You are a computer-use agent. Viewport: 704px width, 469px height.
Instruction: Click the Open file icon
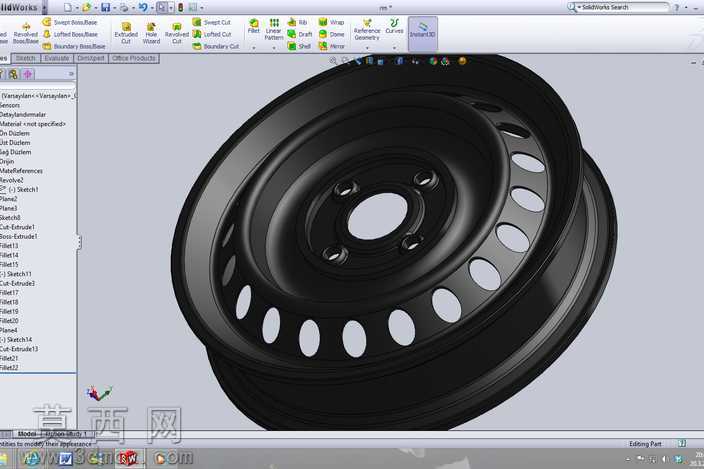pyautogui.click(x=86, y=7)
